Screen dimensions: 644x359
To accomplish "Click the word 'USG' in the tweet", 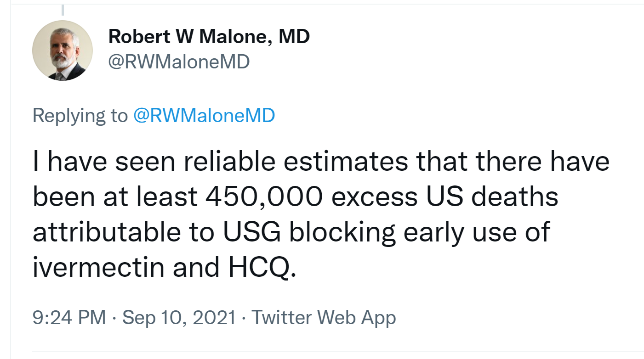I will [x=252, y=232].
